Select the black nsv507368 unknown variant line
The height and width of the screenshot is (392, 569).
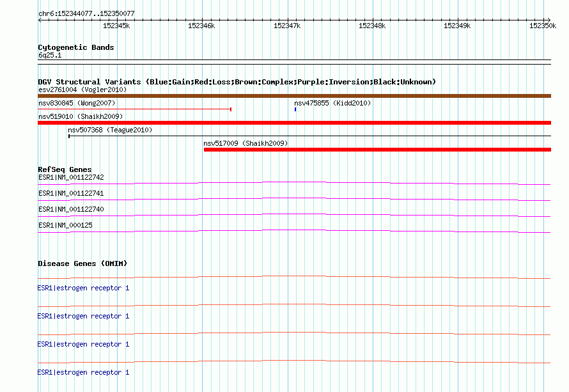click(309, 136)
